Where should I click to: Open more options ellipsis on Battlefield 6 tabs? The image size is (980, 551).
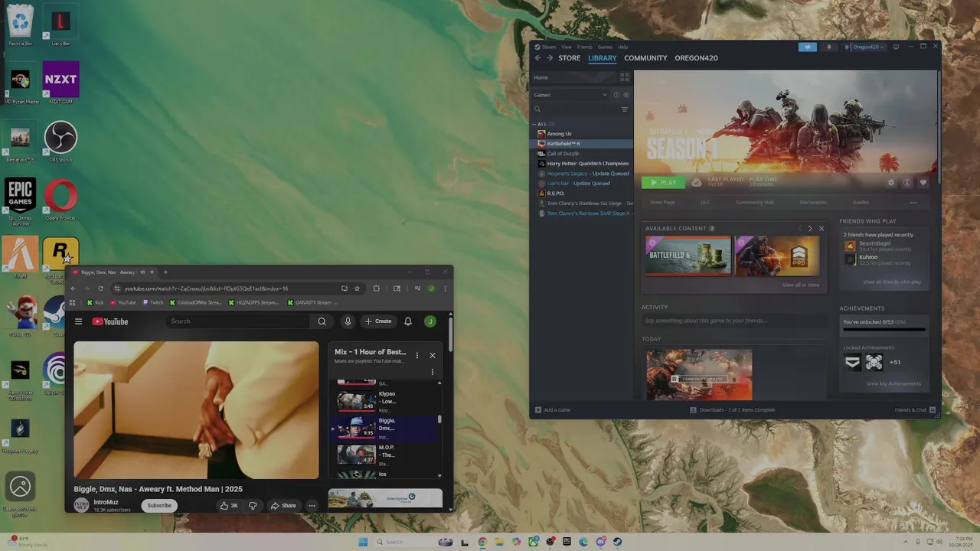[913, 203]
